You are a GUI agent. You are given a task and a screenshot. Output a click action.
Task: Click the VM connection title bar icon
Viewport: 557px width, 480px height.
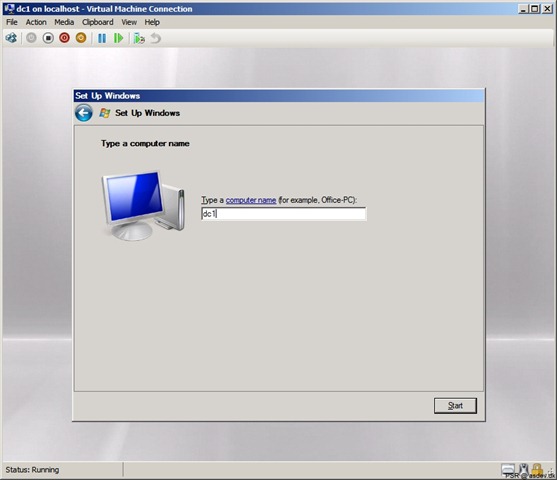pyautogui.click(x=9, y=9)
